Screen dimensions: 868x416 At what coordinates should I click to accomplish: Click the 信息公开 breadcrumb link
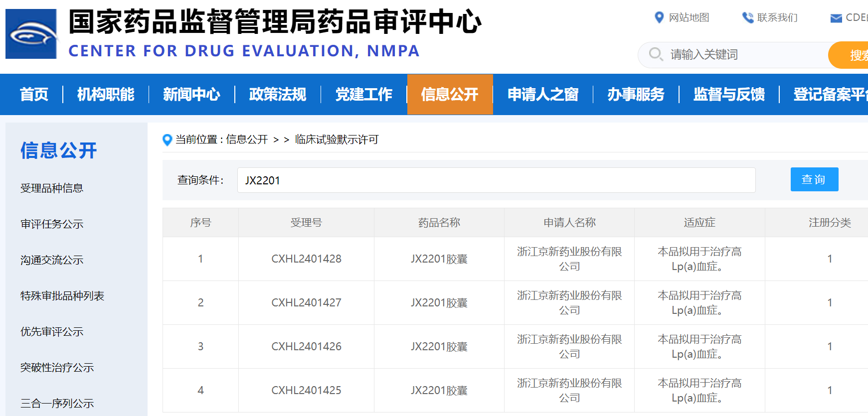[x=247, y=139]
